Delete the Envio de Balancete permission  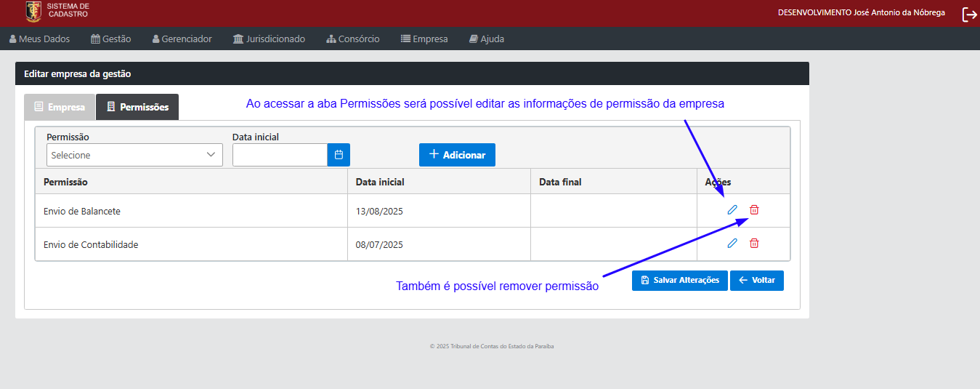pos(754,209)
